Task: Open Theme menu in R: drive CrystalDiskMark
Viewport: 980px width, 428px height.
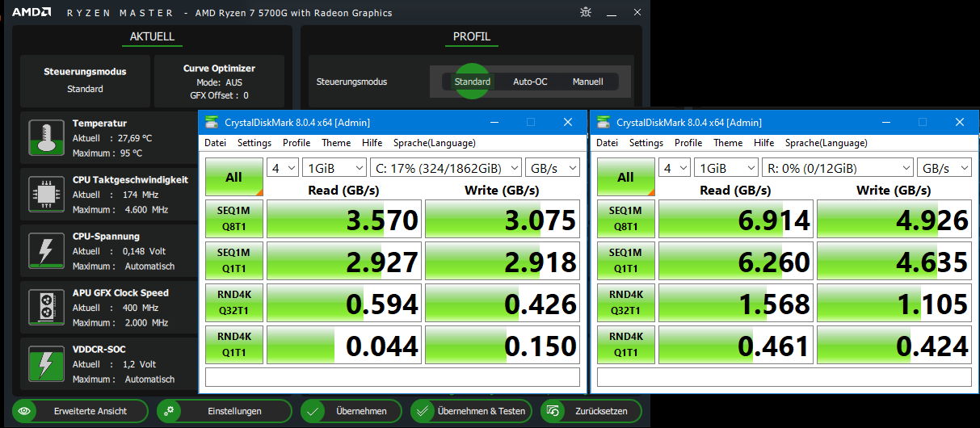Action: point(728,143)
